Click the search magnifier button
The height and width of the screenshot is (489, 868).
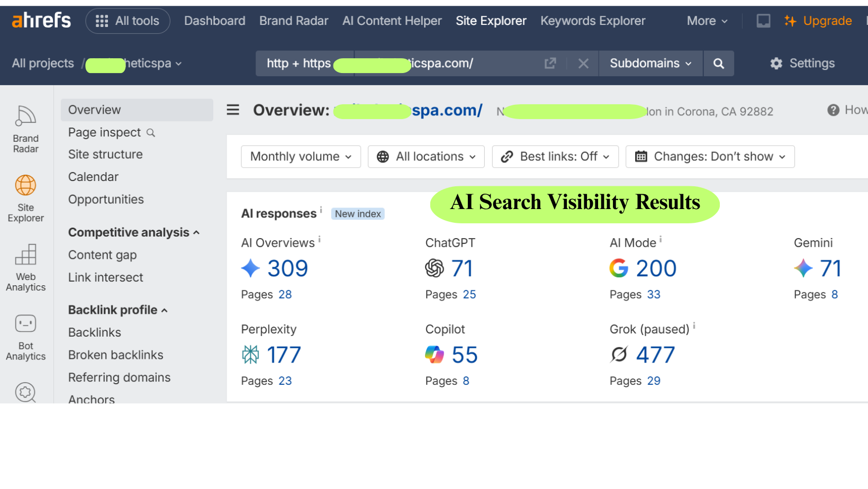pos(718,64)
